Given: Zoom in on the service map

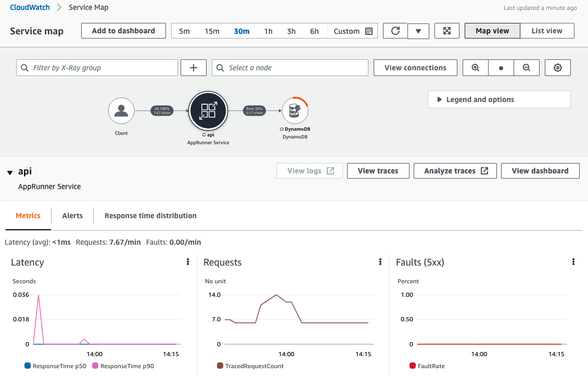Looking at the screenshot, I should 476,68.
